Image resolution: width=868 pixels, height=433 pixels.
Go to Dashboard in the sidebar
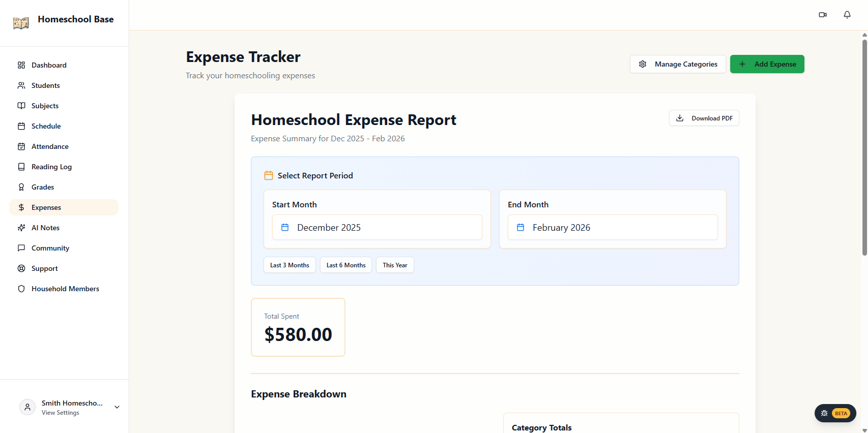pyautogui.click(x=64, y=65)
